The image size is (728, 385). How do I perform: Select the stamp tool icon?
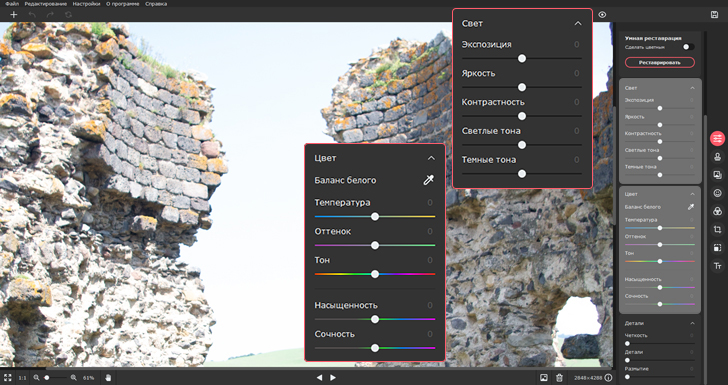718,157
